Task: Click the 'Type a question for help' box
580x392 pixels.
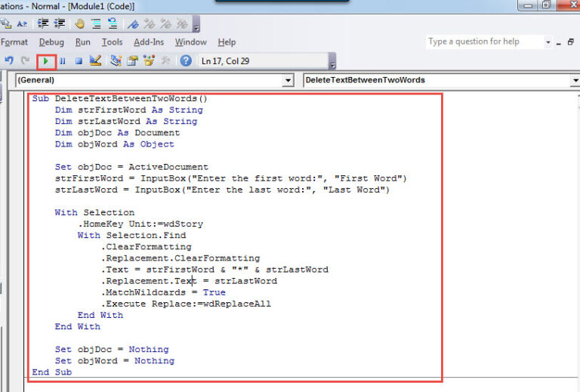Action: [x=486, y=42]
